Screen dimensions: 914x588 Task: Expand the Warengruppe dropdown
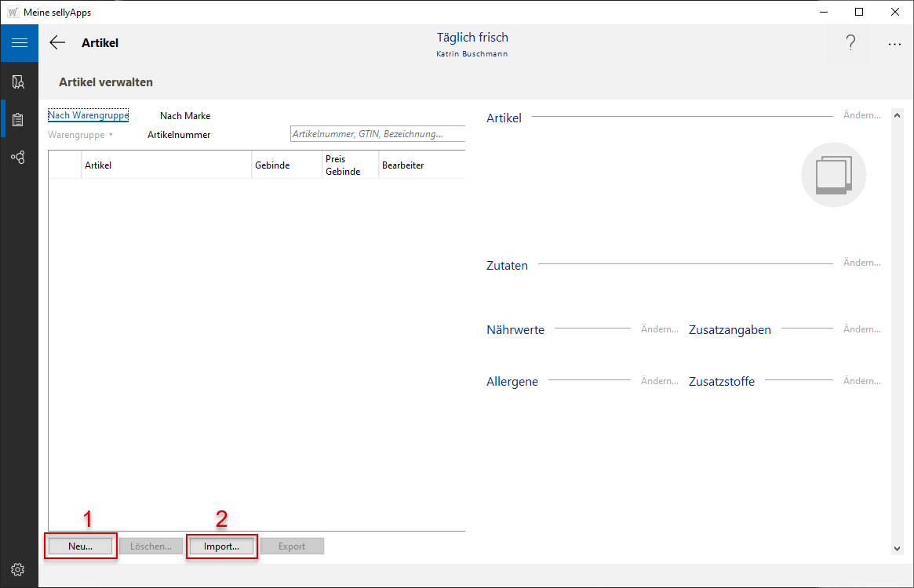[81, 135]
